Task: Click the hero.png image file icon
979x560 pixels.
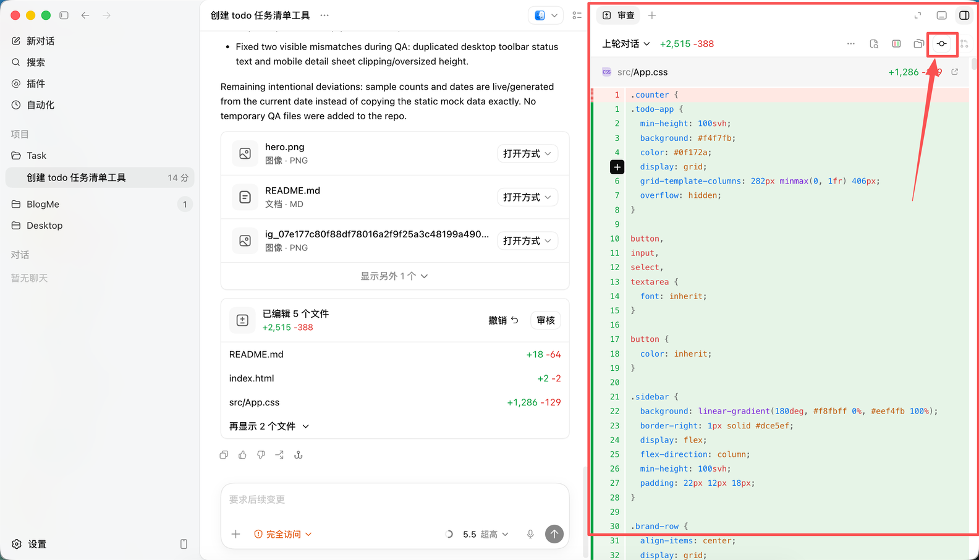Action: pyautogui.click(x=245, y=153)
